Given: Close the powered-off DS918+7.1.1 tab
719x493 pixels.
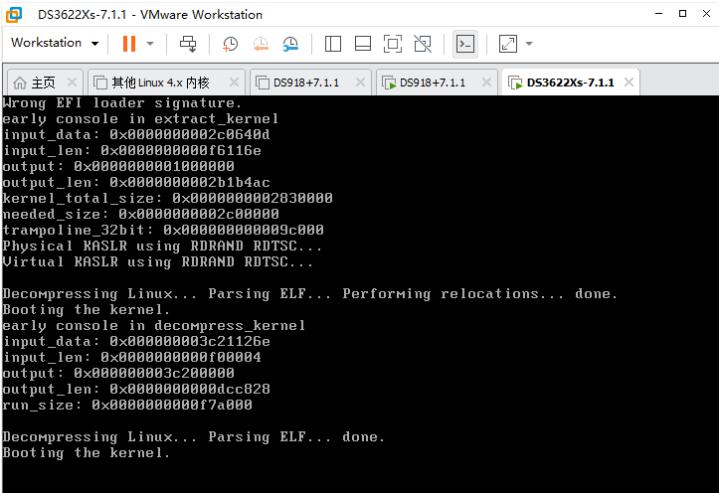Looking at the screenshot, I should click(360, 82).
